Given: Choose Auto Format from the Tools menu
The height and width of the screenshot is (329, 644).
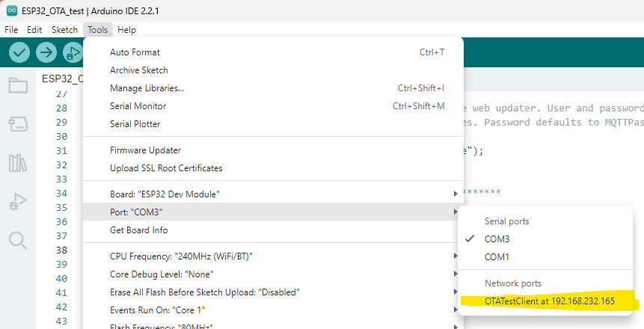Looking at the screenshot, I should pyautogui.click(x=273, y=52).
